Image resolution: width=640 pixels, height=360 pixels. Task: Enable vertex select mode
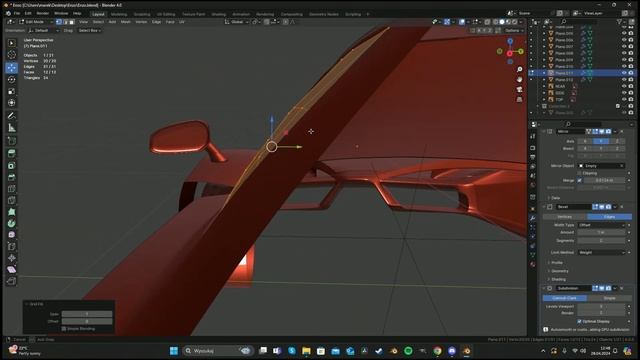coord(59,22)
